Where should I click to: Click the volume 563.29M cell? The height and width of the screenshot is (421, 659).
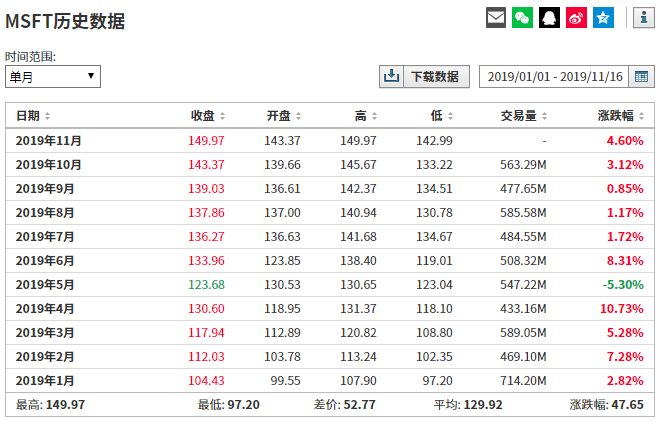[x=523, y=164]
